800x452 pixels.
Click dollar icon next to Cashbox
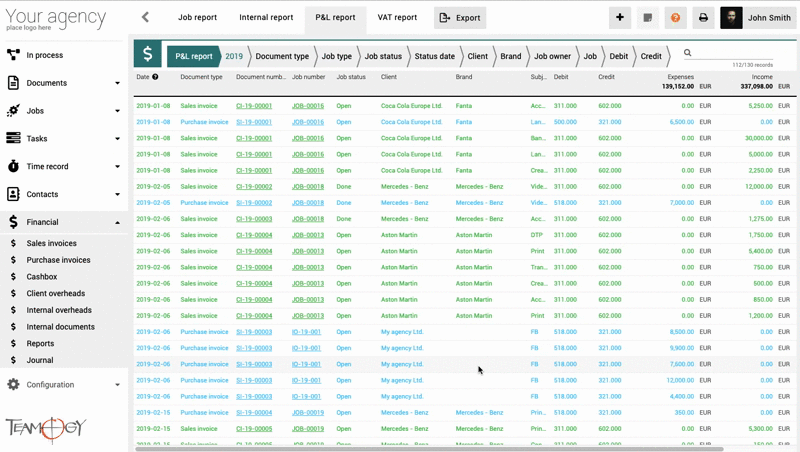(x=13, y=277)
